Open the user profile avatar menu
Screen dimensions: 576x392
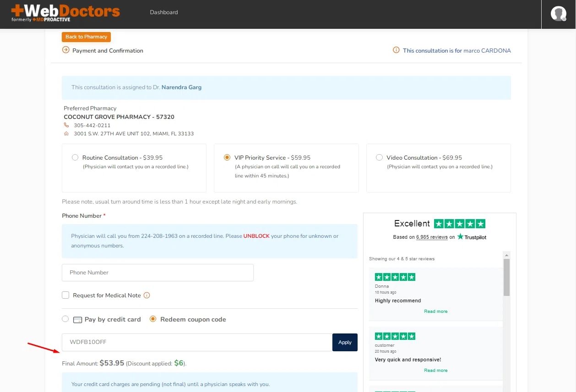(x=559, y=14)
